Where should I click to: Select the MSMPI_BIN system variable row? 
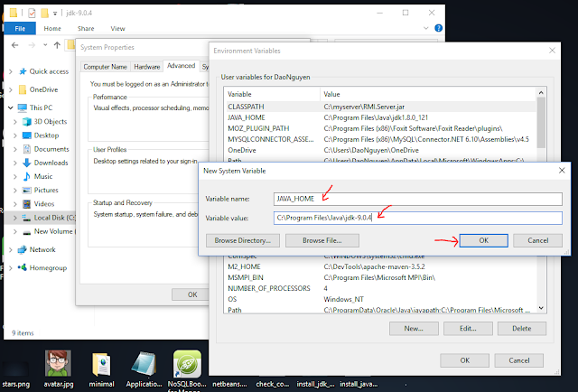[379, 277]
